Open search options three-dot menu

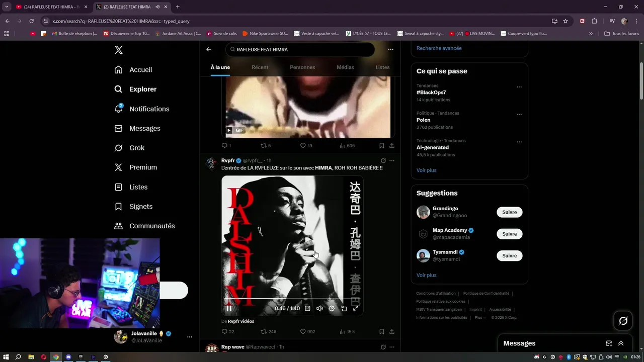(x=390, y=49)
